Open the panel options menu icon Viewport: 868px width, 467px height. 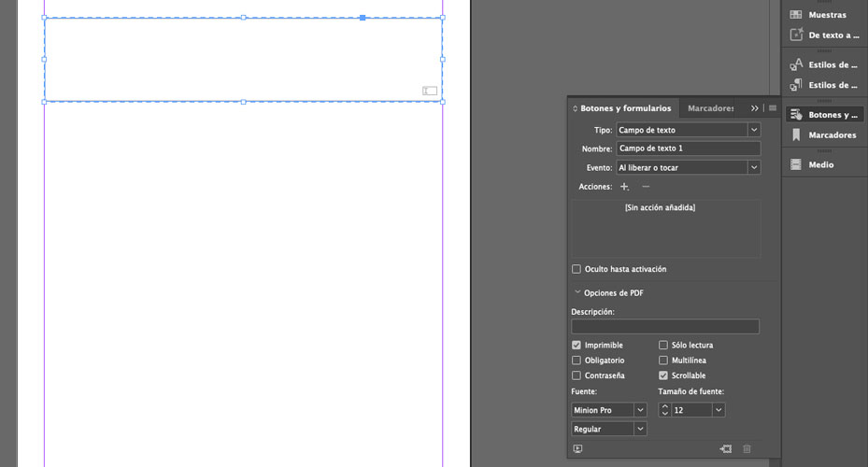[x=773, y=108]
